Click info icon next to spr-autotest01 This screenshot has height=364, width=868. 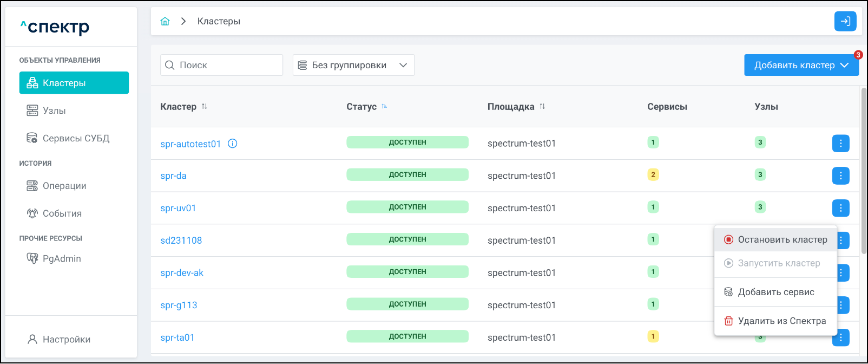click(233, 144)
